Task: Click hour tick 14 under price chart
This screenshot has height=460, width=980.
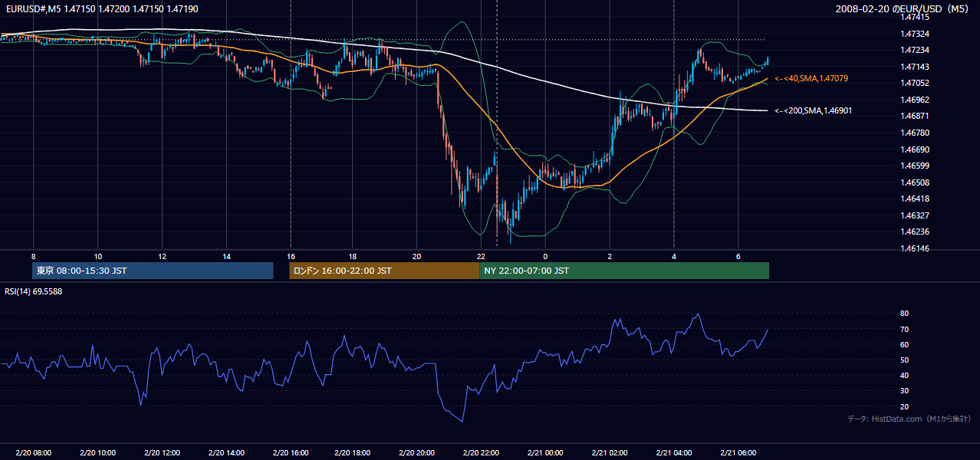Action: click(x=226, y=256)
